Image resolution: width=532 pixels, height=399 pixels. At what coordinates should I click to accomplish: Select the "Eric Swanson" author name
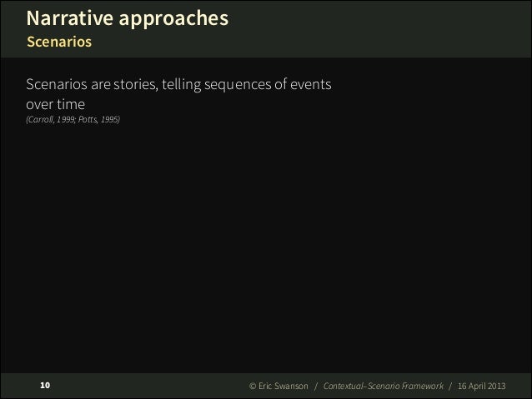[x=284, y=387]
